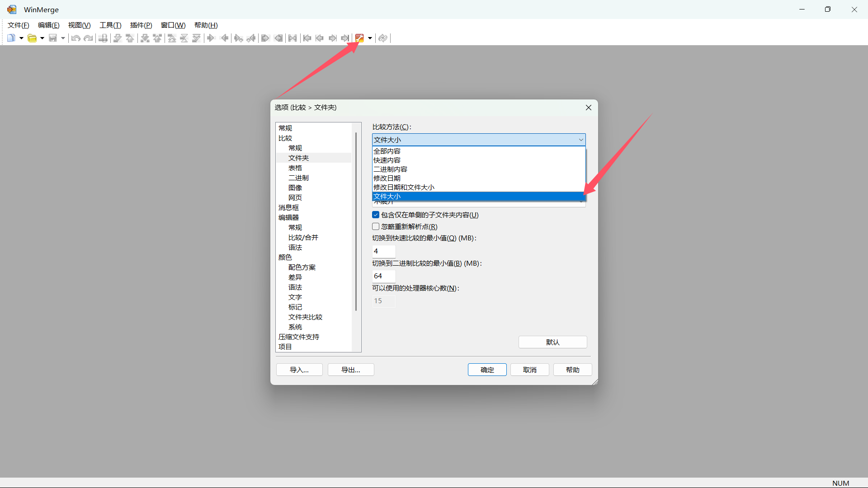Expand the Options icon dropdown arrow
The height and width of the screenshot is (488, 868).
(370, 38)
